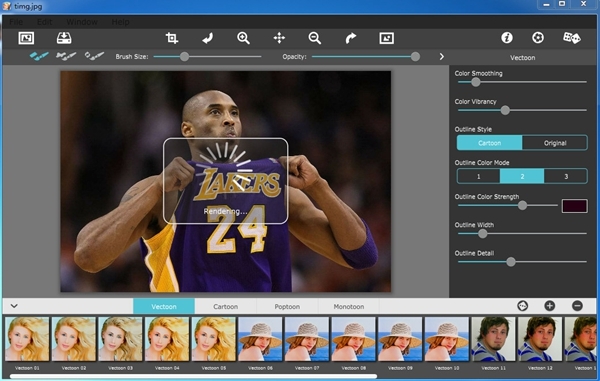This screenshot has width=600, height=381.
Task: Click the redo arrow icon
Action: pyautogui.click(x=351, y=38)
